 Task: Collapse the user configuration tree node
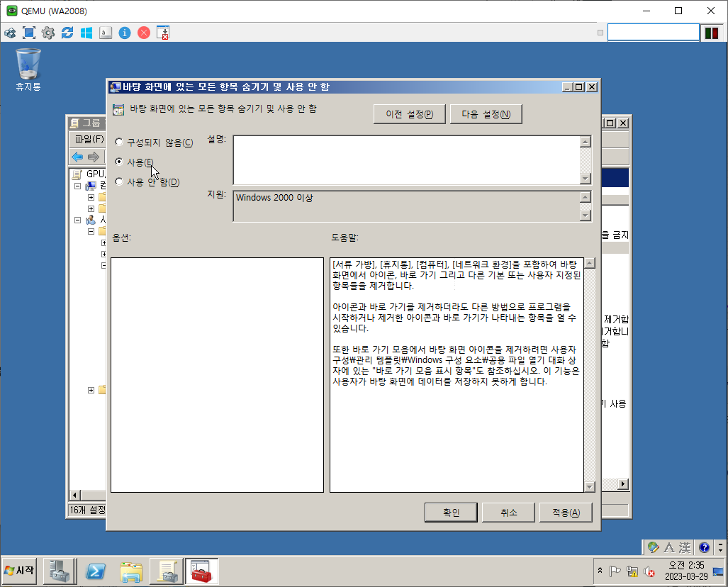pos(78,220)
